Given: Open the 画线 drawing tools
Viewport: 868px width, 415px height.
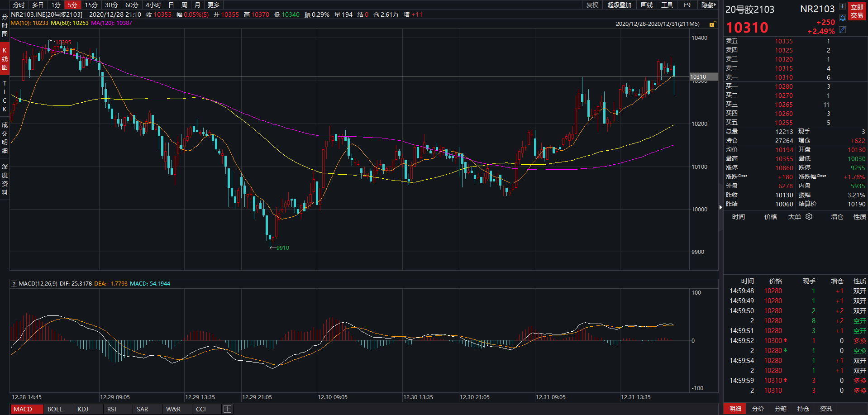Looking at the screenshot, I should (647, 5).
